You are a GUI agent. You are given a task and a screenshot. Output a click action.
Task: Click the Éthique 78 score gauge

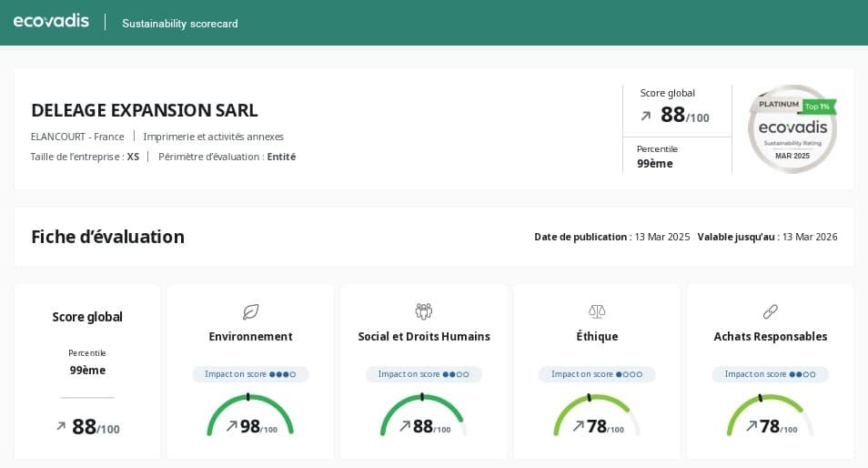point(597,419)
